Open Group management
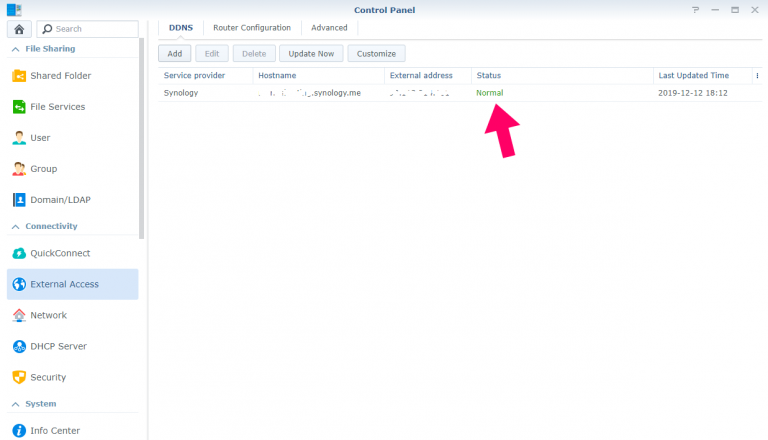Viewport: 768px width, 440px height. coord(43,169)
